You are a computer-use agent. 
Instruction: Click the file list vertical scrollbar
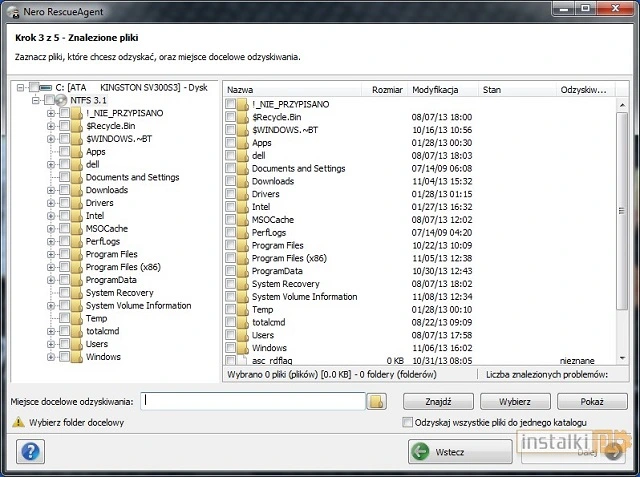[x=622, y=230]
